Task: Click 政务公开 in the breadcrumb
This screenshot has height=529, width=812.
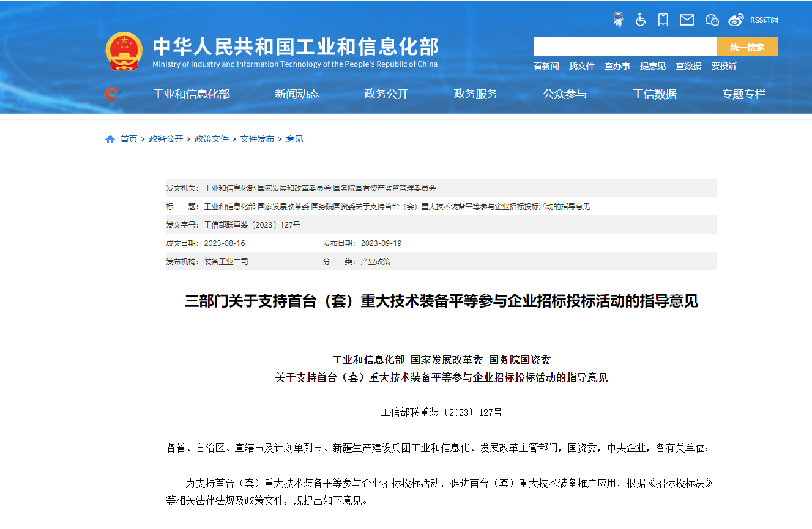Action: 166,139
